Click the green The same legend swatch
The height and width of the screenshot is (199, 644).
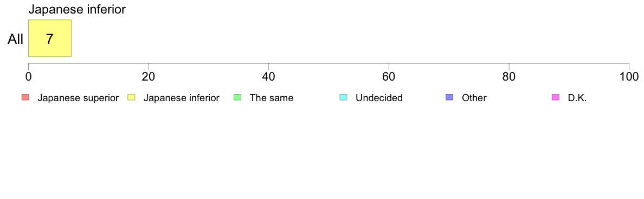[237, 97]
